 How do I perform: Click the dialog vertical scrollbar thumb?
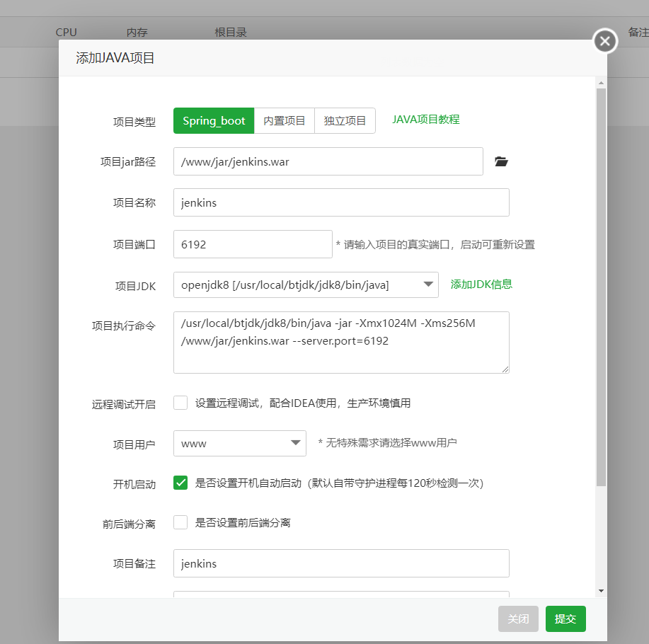(601, 287)
